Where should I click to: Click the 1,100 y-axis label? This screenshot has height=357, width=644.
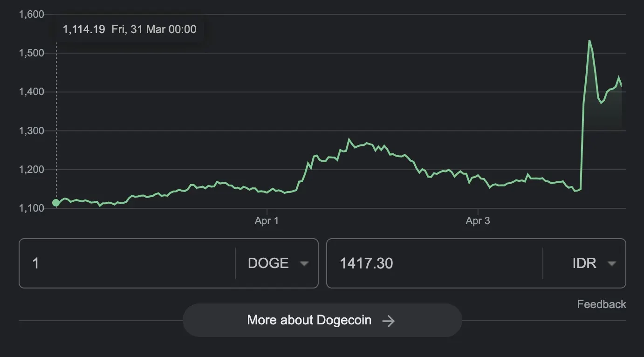tap(32, 208)
